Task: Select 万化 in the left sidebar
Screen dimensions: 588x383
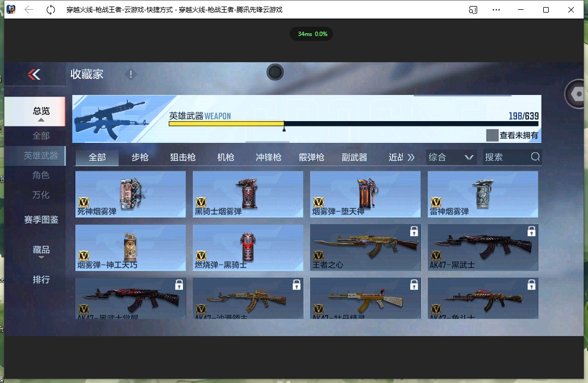Action: point(41,195)
